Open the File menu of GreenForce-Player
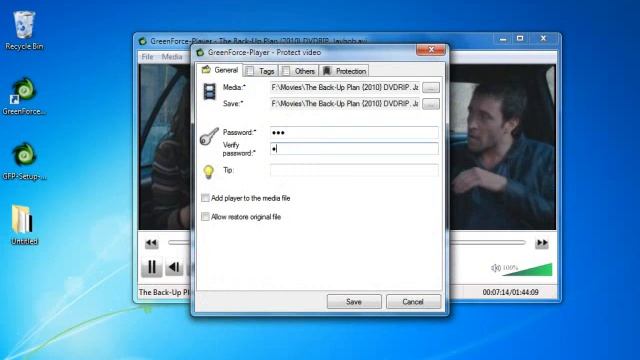The image size is (640, 360). pyautogui.click(x=147, y=57)
